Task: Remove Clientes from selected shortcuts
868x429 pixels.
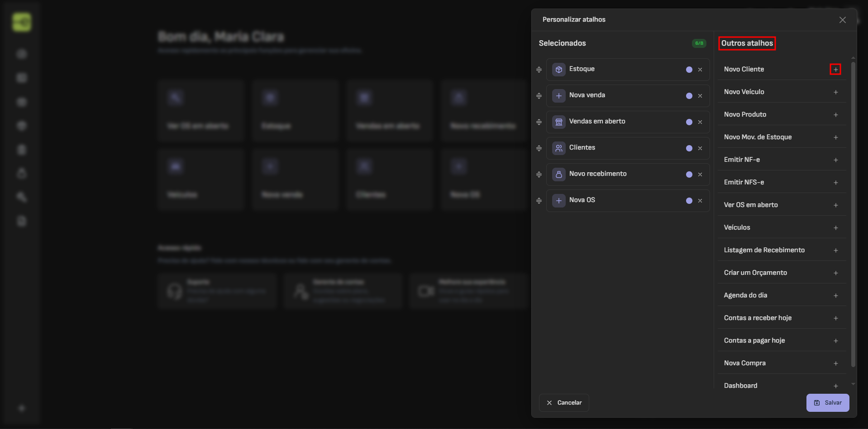Action: 700,148
